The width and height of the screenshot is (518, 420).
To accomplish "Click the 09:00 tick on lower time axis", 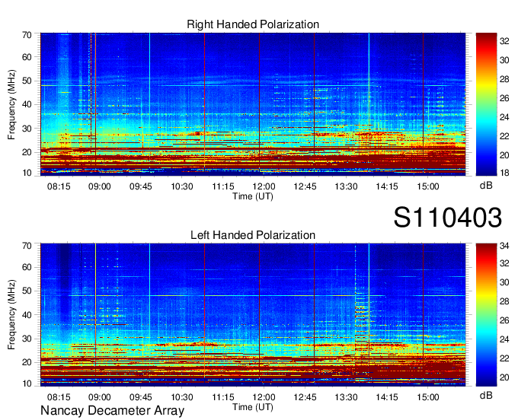I will tap(100, 397).
